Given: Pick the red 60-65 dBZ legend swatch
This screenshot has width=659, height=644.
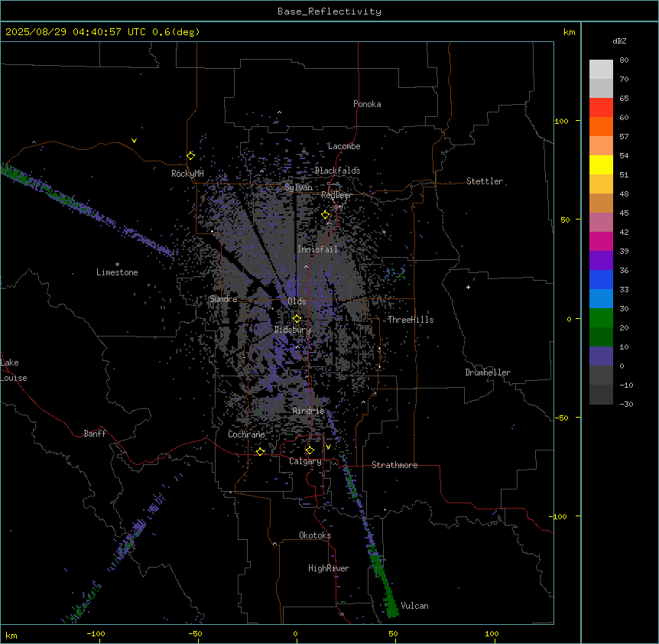Looking at the screenshot, I should pos(601,107).
